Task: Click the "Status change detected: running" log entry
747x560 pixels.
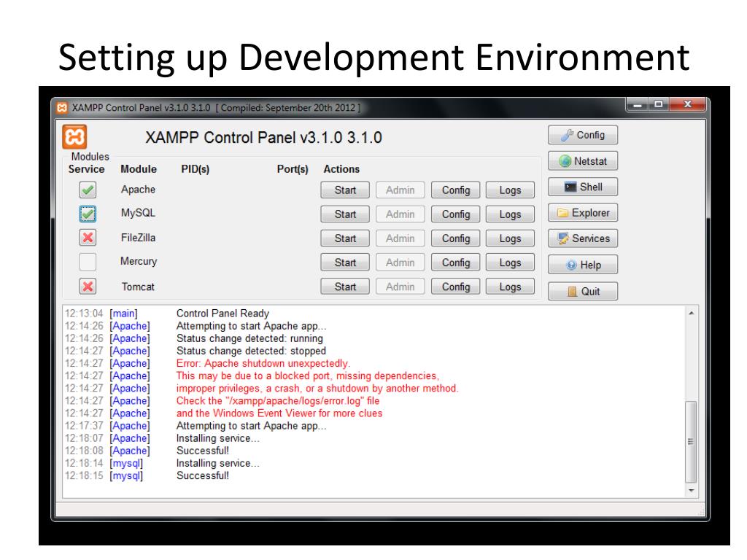Action: coord(249,338)
